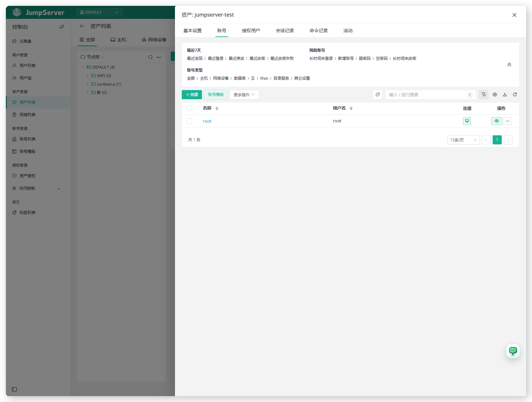Click the tag filter icon beside search
The height and width of the screenshot is (402, 532).
pos(378,95)
